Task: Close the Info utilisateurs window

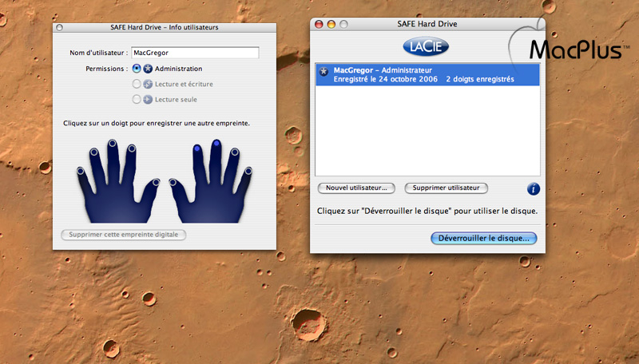Action: point(59,28)
